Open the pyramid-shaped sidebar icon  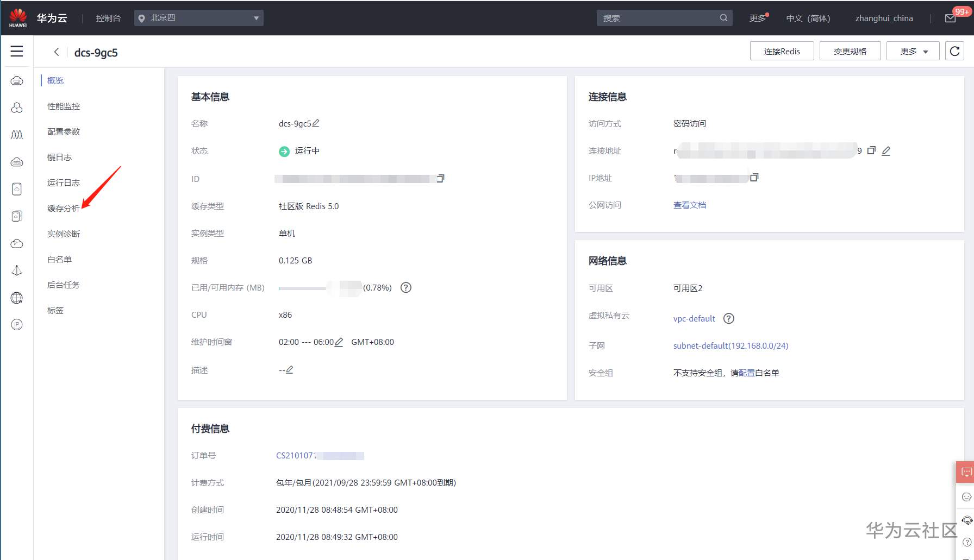[x=17, y=270]
